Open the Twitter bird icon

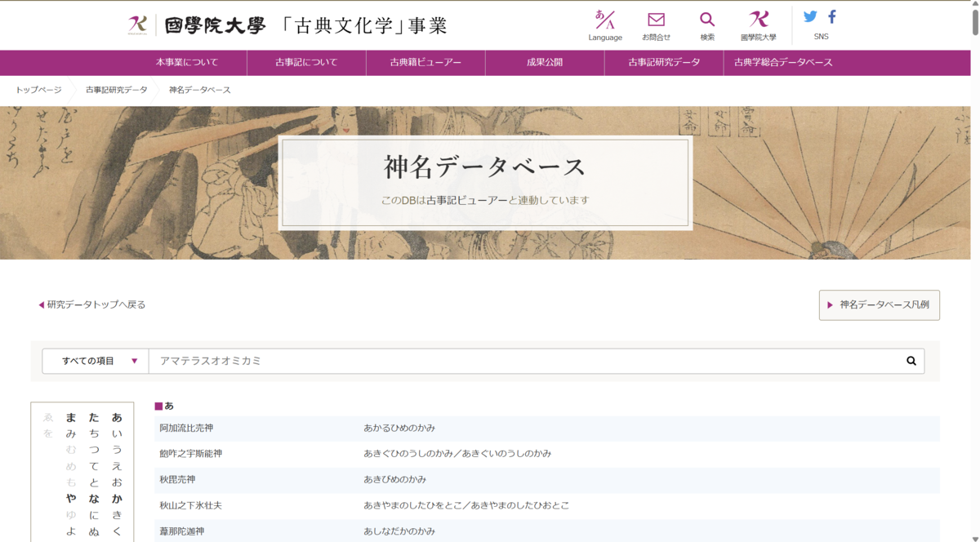tap(810, 16)
